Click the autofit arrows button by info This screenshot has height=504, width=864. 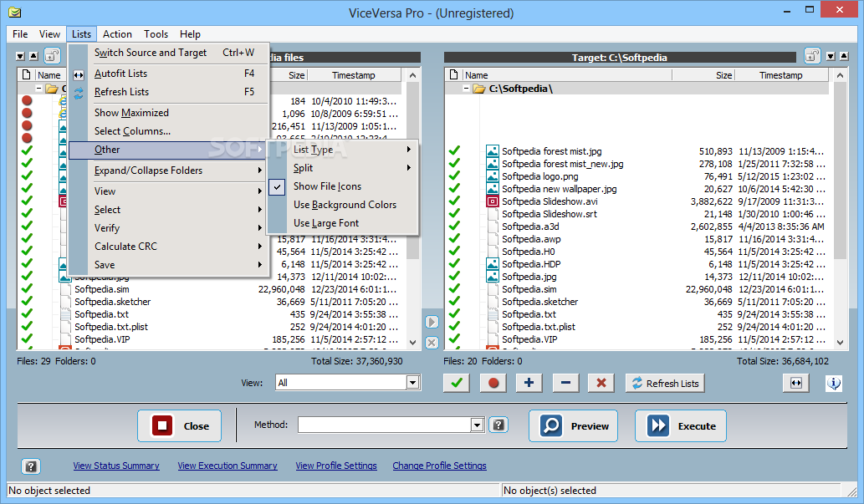(x=795, y=383)
